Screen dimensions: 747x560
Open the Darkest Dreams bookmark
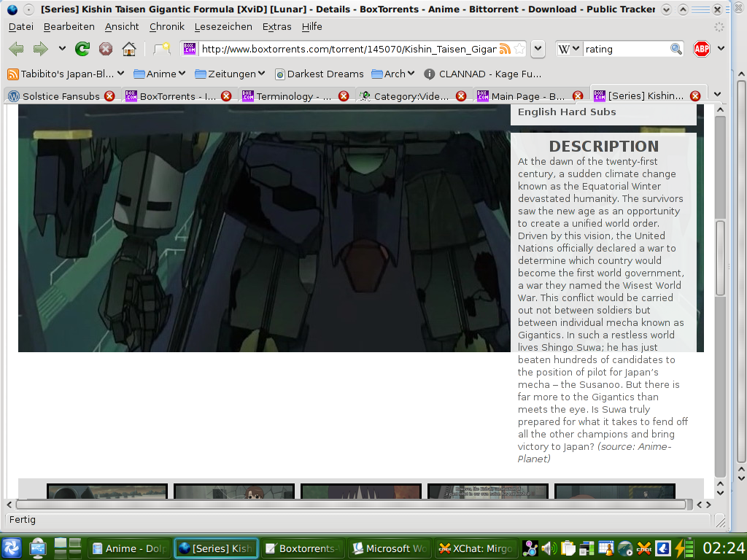319,74
